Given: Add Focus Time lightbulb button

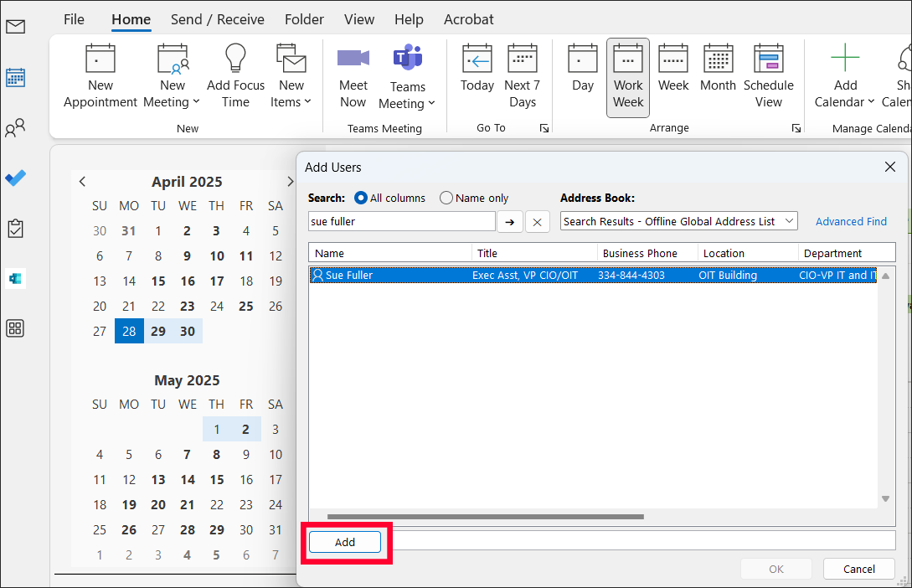Looking at the screenshot, I should [x=235, y=76].
